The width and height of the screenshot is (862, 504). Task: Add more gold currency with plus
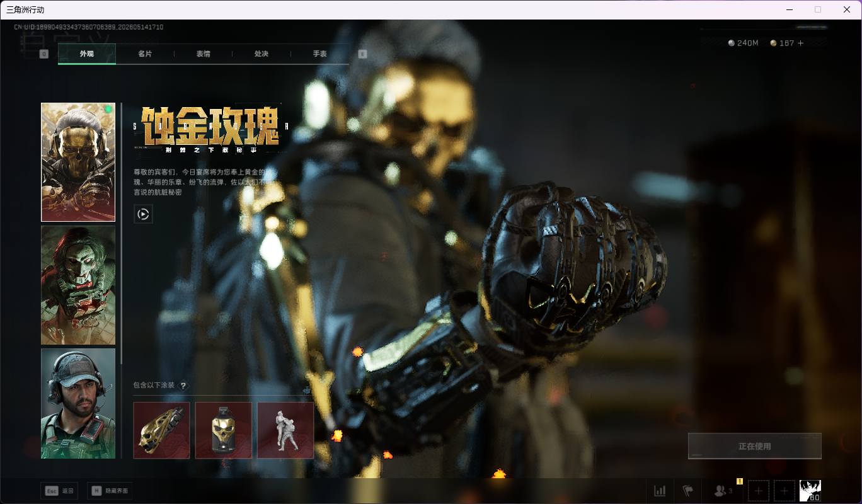coord(801,43)
